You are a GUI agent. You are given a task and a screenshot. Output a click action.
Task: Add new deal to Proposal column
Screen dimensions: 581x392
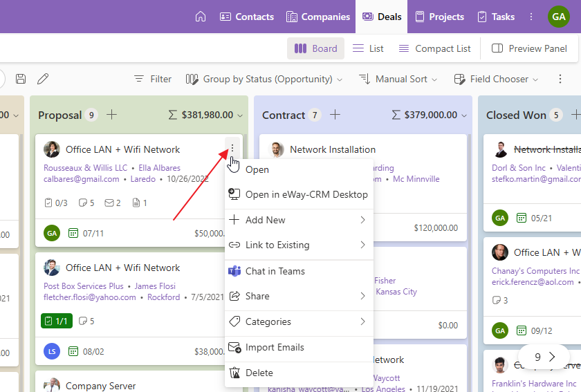[x=111, y=115]
